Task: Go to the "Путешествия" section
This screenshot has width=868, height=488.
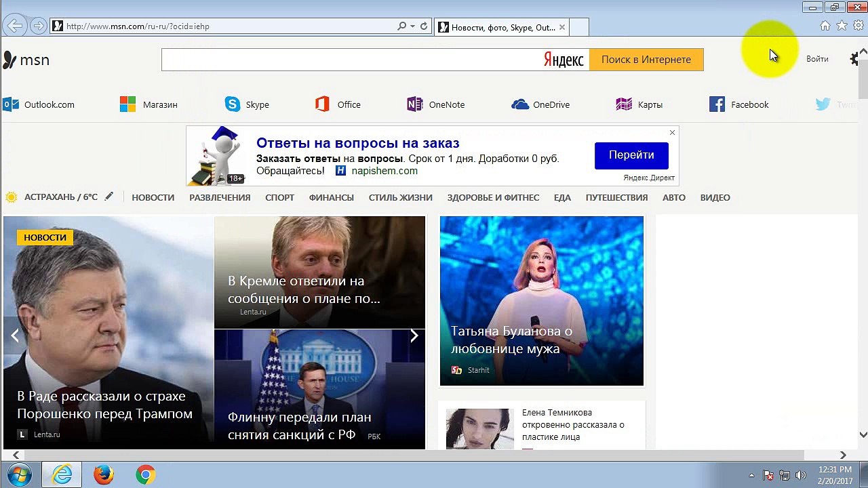Action: 616,197
